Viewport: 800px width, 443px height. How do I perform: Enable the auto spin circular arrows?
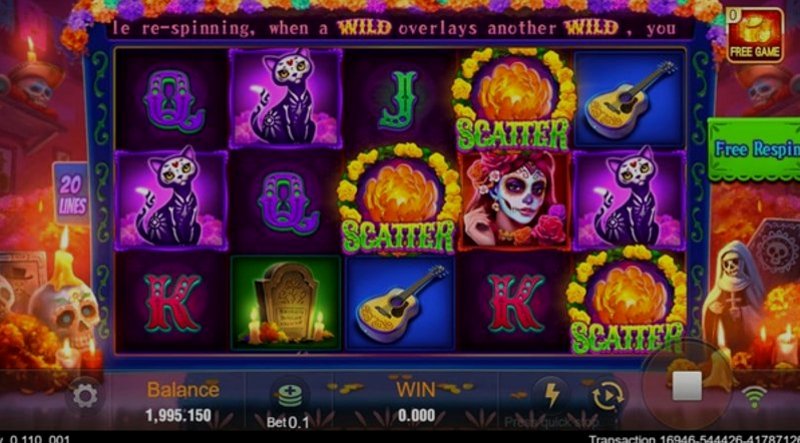(608, 396)
